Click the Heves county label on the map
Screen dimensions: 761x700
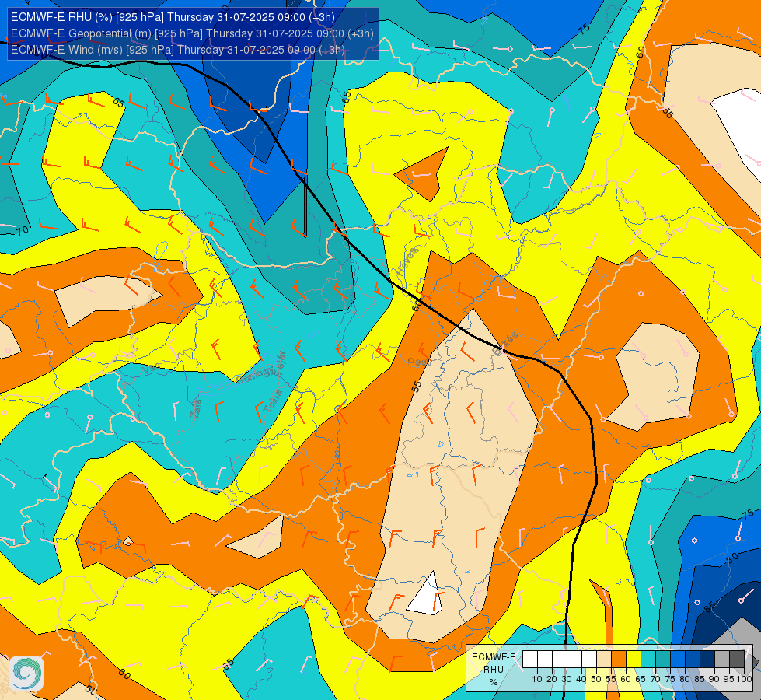(x=407, y=262)
